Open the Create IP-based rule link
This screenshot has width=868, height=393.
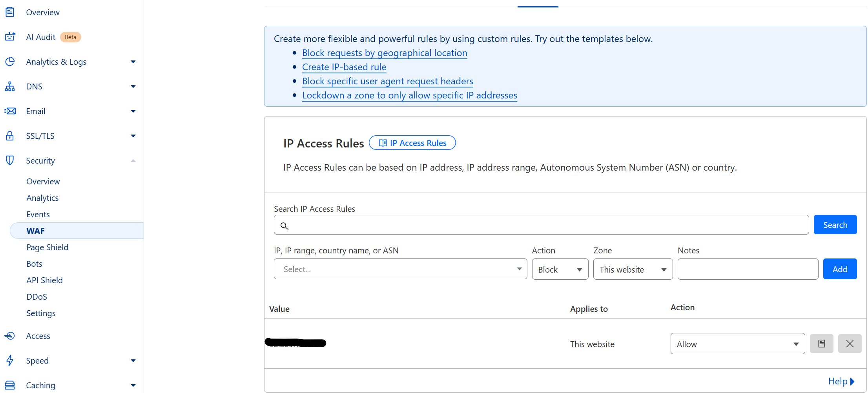[x=344, y=67]
